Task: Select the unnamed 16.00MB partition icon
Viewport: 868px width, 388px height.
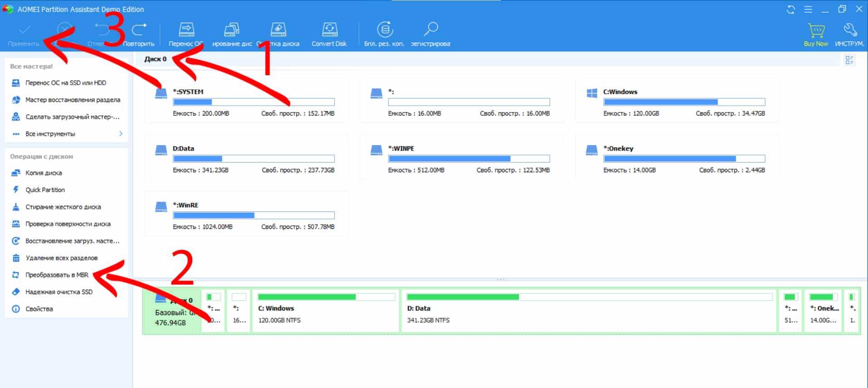Action: 376,93
